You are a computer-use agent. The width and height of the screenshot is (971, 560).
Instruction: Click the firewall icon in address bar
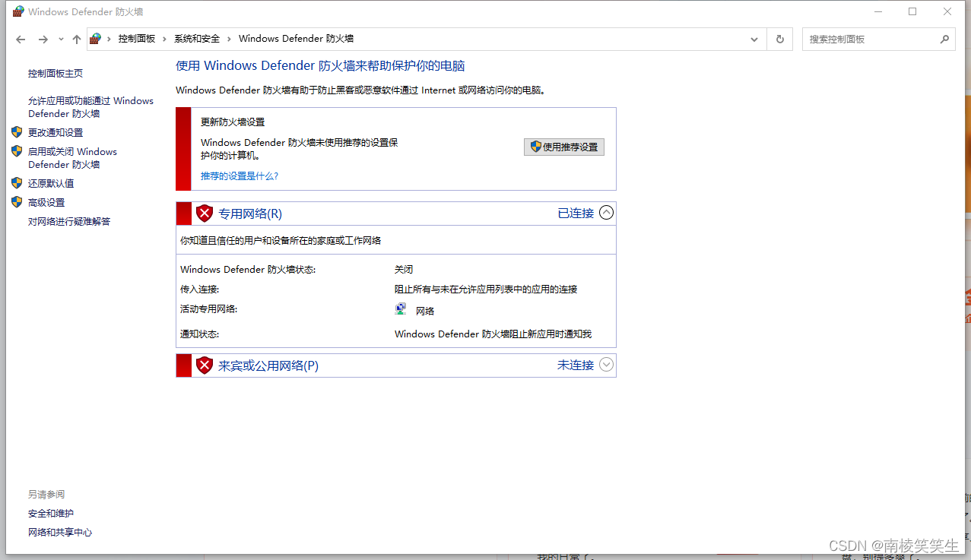95,39
